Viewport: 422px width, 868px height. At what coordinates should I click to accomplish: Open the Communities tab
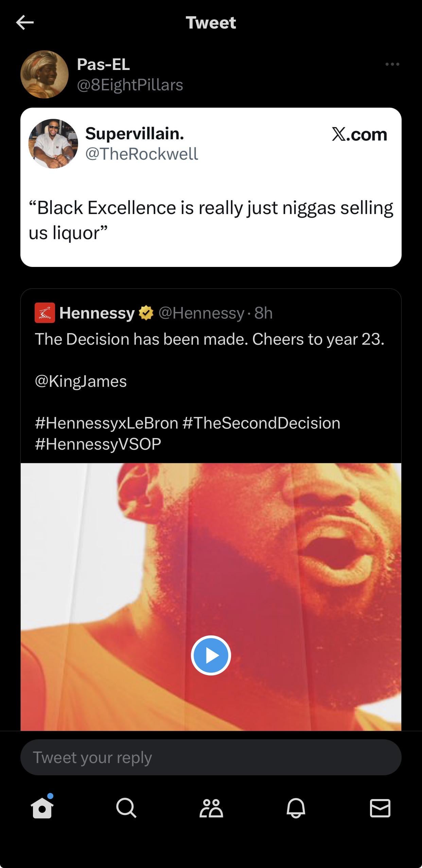pyautogui.click(x=211, y=808)
